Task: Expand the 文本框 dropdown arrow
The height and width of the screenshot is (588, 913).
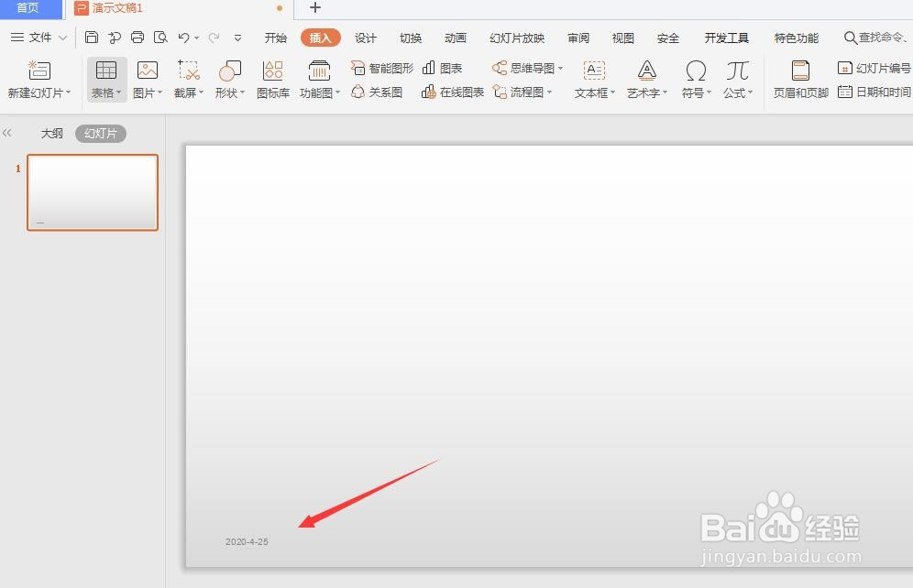Action: coord(612,92)
